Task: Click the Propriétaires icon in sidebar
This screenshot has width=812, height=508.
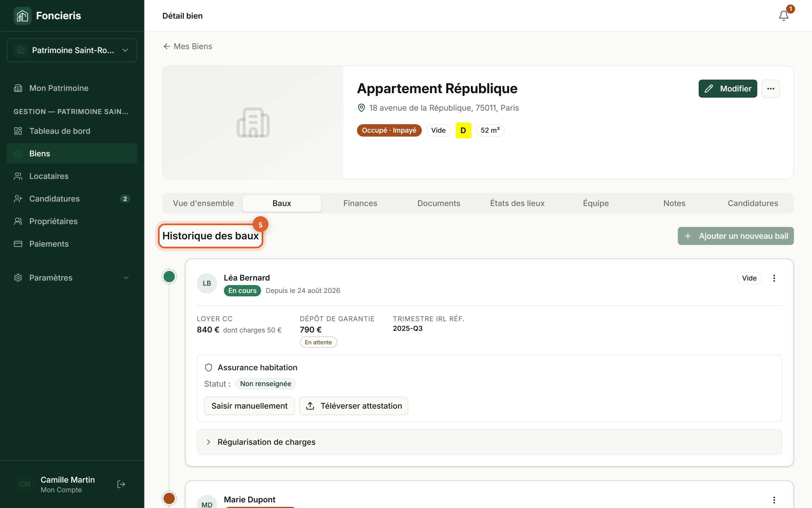Action: 18,221
